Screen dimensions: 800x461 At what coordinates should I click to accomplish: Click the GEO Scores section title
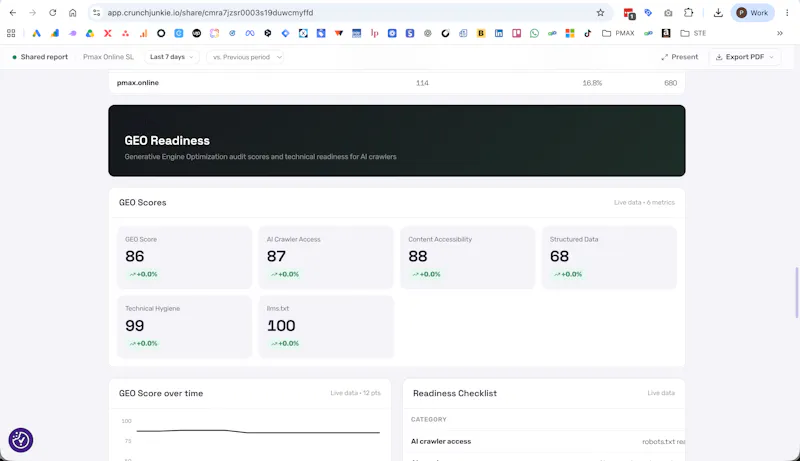[x=142, y=202]
